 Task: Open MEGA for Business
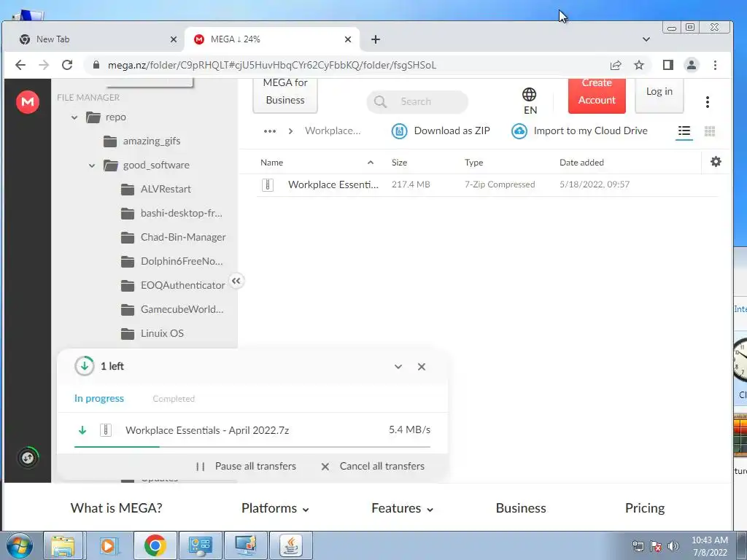point(285,96)
